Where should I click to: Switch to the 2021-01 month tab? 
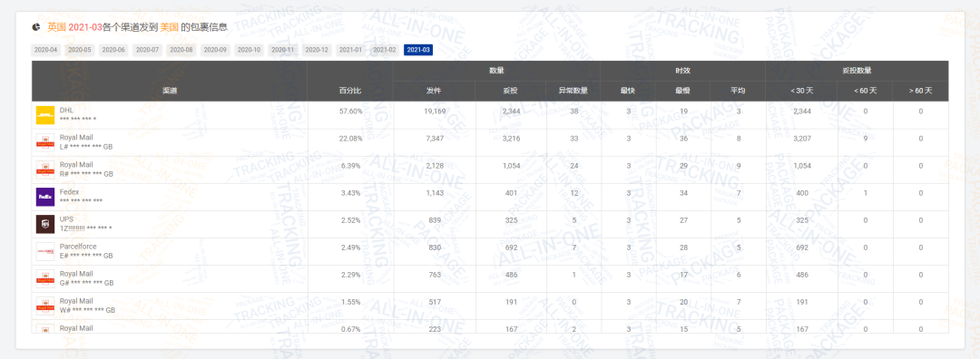tap(350, 50)
